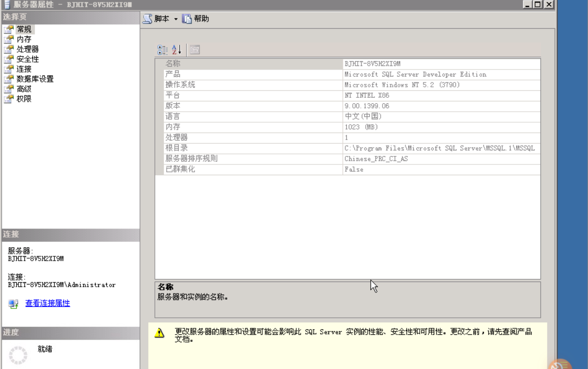
Task: Open the 高级 page
Action: click(24, 89)
